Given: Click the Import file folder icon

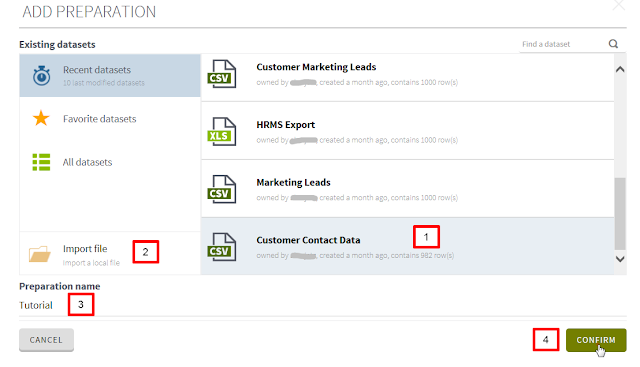Looking at the screenshot, I should (x=40, y=254).
